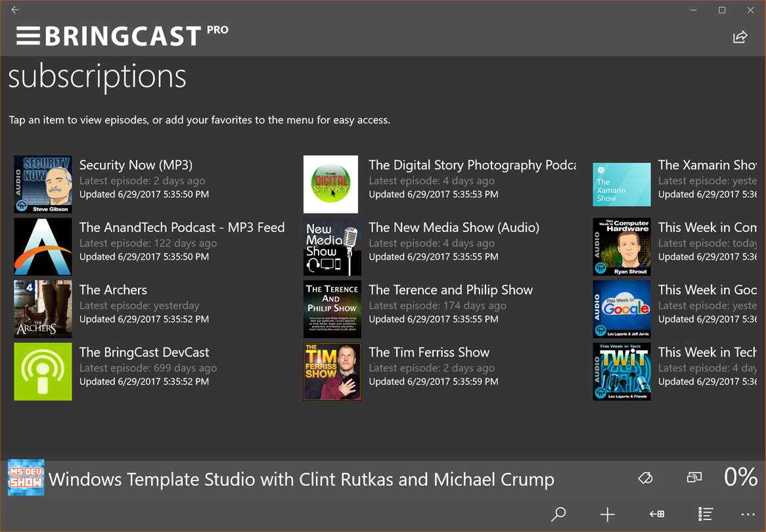The image size is (766, 532).
Task: Click 'Updated 6/29/2017 5:35:53 PM' text
Action: (434, 194)
